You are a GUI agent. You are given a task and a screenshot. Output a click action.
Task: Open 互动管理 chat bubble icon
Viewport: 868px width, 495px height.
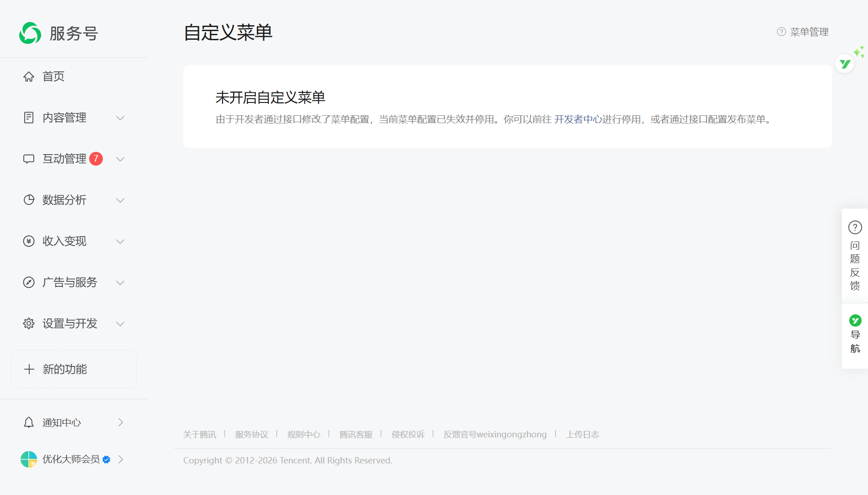click(28, 159)
